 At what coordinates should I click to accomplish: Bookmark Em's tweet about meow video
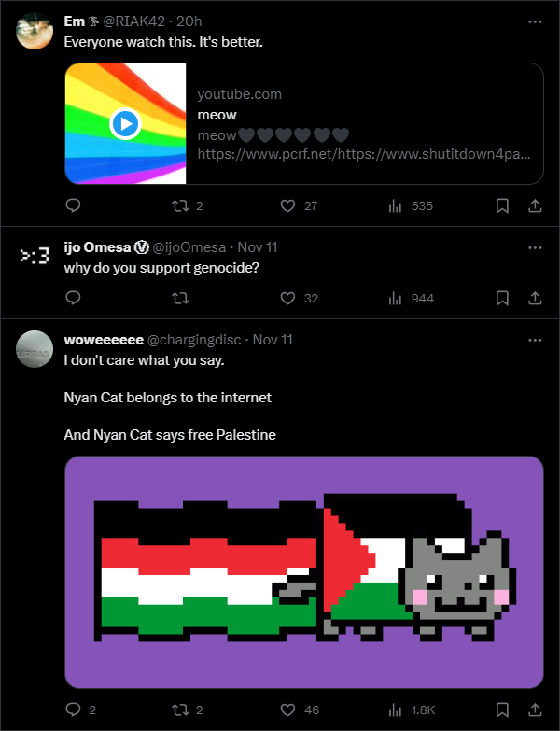click(x=502, y=205)
